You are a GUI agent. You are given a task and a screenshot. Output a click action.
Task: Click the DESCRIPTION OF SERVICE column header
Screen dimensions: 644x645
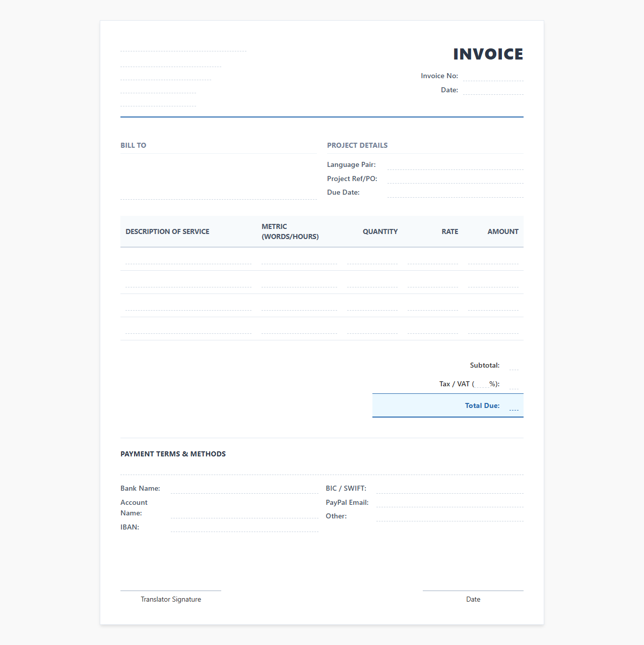167,231
